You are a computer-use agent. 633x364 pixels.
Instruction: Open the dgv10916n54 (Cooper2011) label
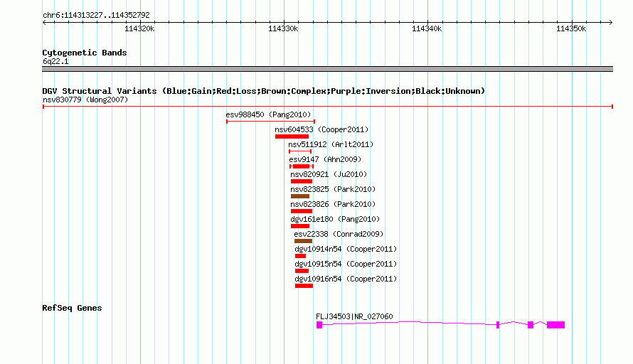(x=346, y=279)
